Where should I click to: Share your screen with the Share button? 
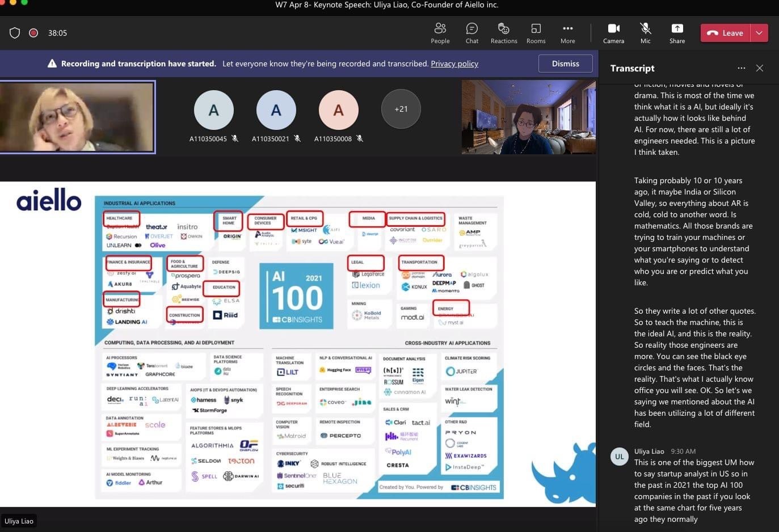[677, 33]
